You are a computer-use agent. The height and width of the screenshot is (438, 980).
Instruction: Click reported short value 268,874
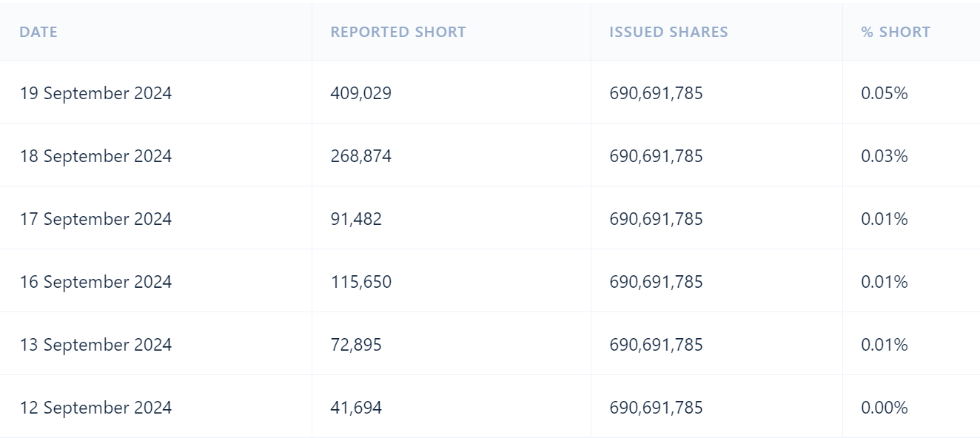pos(361,156)
